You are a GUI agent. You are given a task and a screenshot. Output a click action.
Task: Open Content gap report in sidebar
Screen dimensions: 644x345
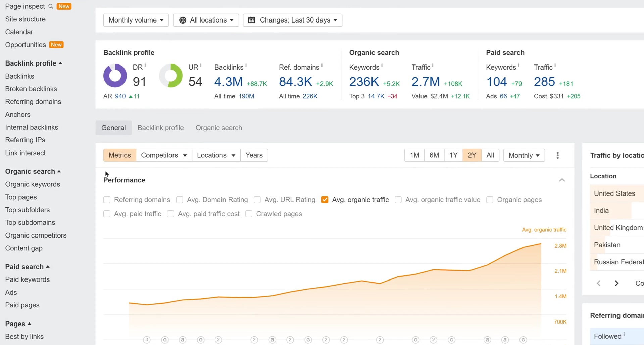(x=24, y=248)
